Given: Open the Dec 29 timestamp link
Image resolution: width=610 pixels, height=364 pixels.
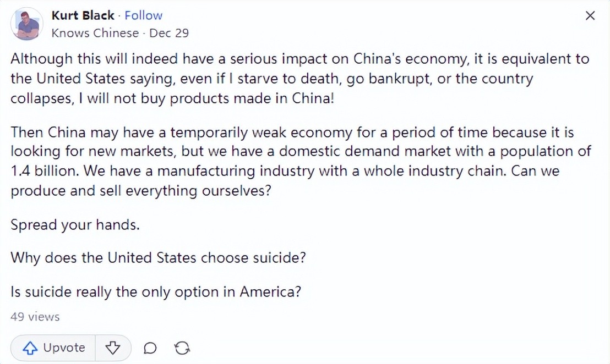Looking at the screenshot, I should (169, 33).
